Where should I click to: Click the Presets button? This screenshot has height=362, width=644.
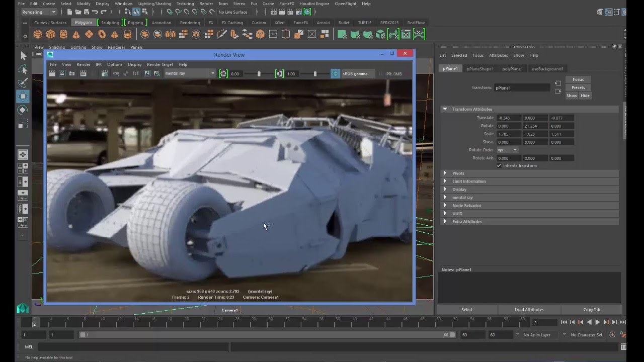(578, 87)
